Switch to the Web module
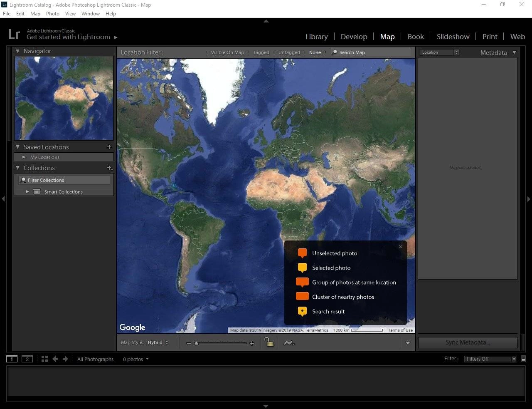Viewport: 532px width, 409px height. point(518,37)
